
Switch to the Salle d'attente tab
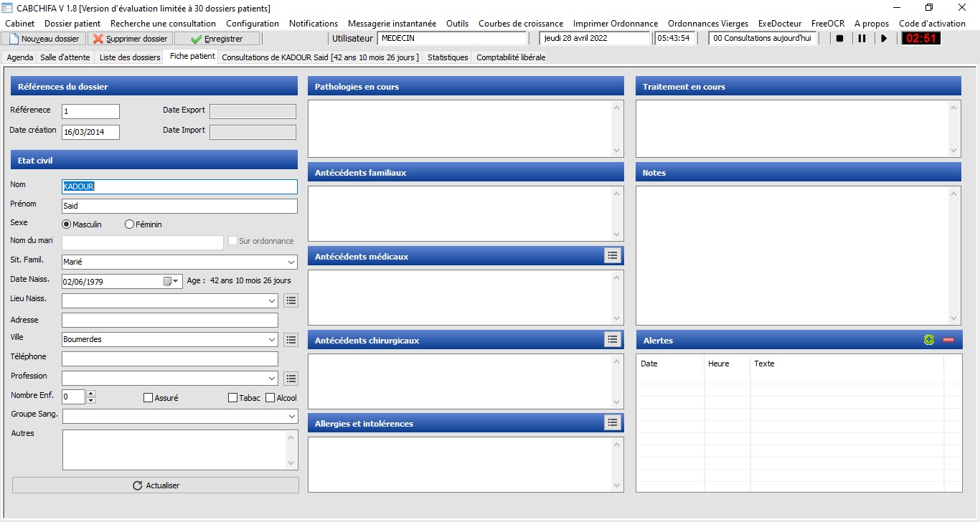coord(67,57)
